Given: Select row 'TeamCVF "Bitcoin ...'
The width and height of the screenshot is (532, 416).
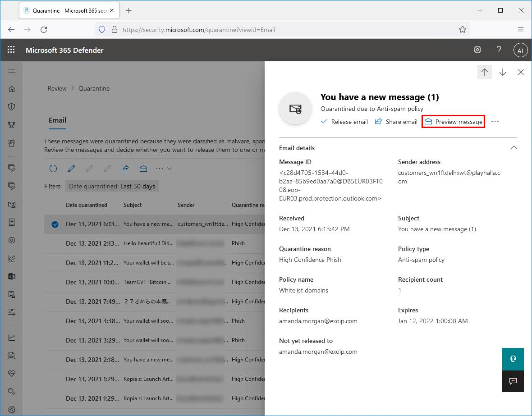Looking at the screenshot, I should pos(154,282).
